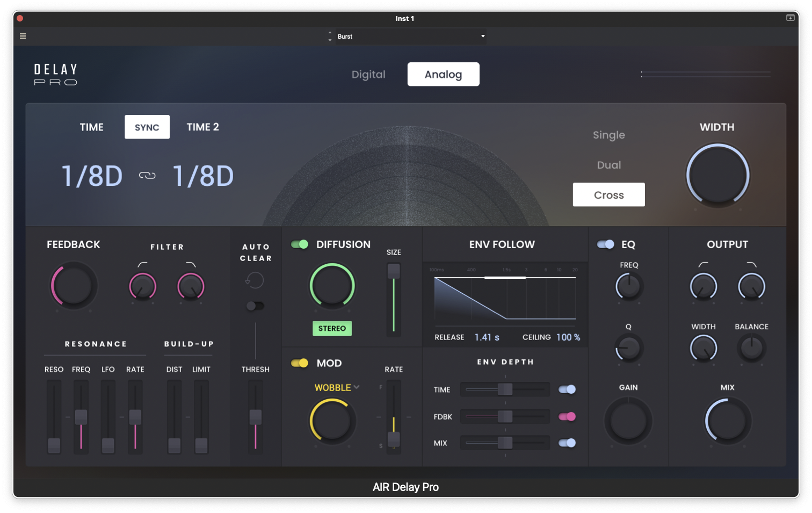Click the feedback filter high-pass knob

coord(142,286)
